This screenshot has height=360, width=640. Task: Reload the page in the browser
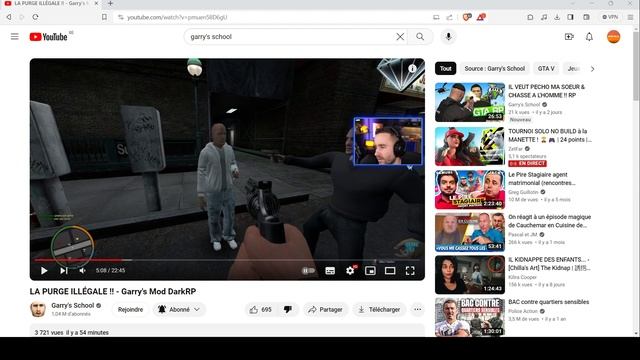(36, 17)
